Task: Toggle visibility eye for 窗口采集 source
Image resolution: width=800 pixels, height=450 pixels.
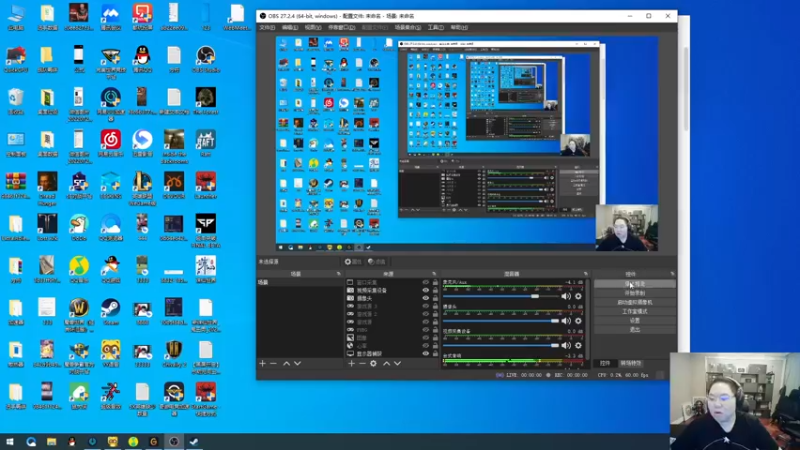Action: (x=426, y=282)
